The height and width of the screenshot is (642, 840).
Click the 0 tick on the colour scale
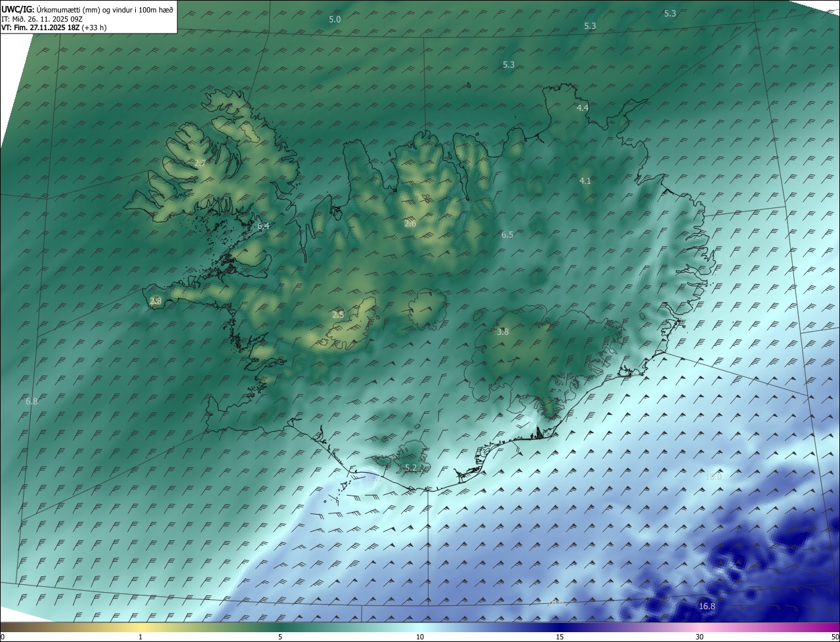[x=3, y=637]
